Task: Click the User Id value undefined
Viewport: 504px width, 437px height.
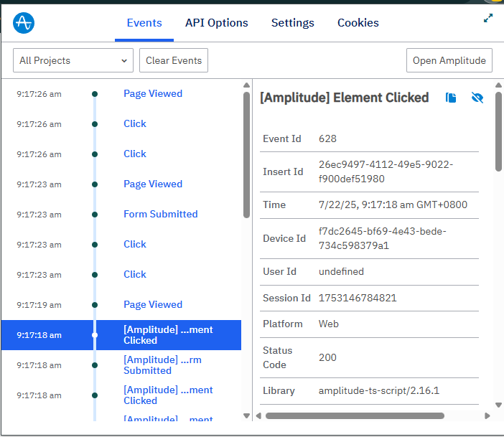Action: click(x=341, y=271)
